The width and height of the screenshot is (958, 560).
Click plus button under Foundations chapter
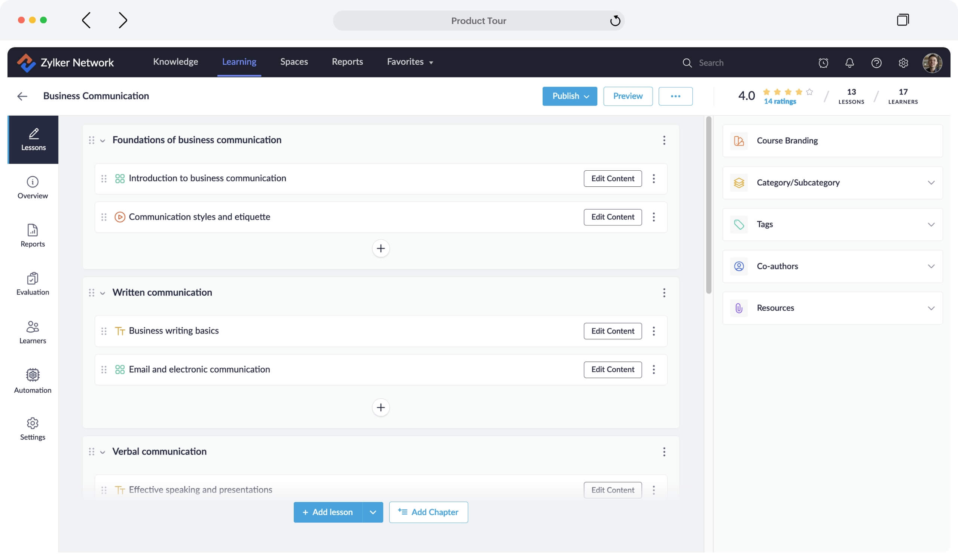point(381,249)
